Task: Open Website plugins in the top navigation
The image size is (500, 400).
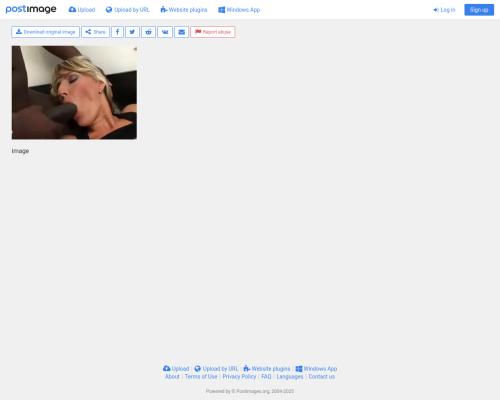Action: click(x=184, y=10)
